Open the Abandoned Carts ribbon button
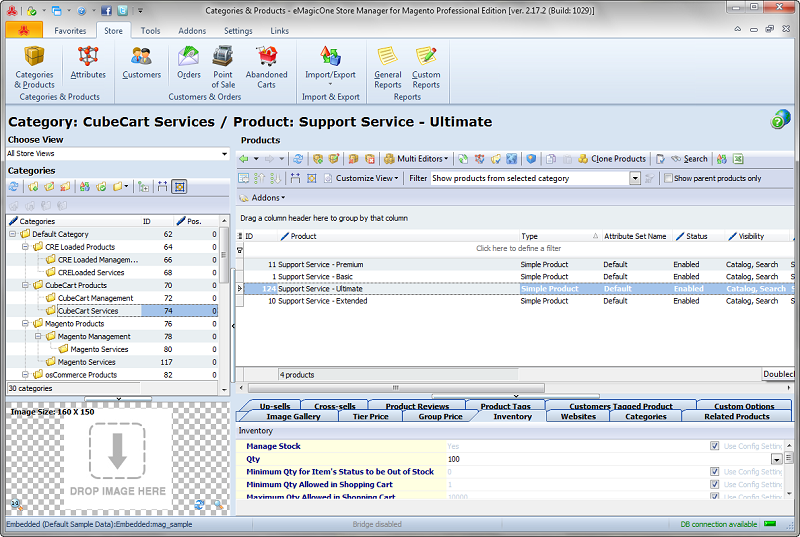 pyautogui.click(x=266, y=67)
